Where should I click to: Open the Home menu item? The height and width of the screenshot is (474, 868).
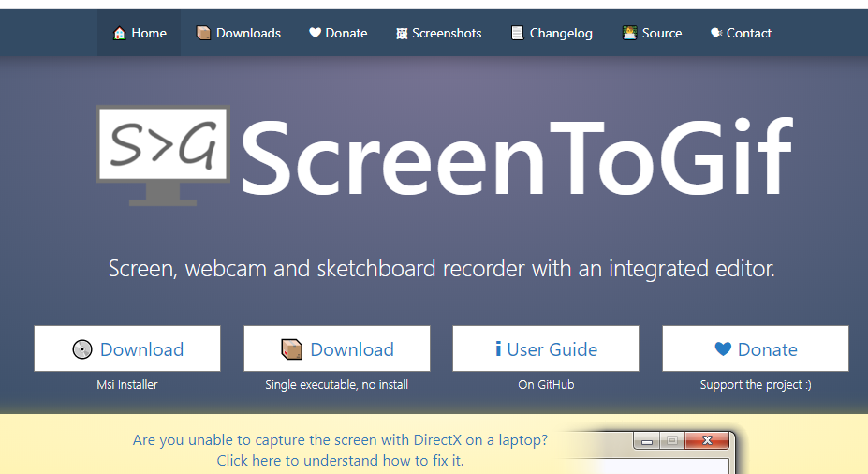click(139, 33)
